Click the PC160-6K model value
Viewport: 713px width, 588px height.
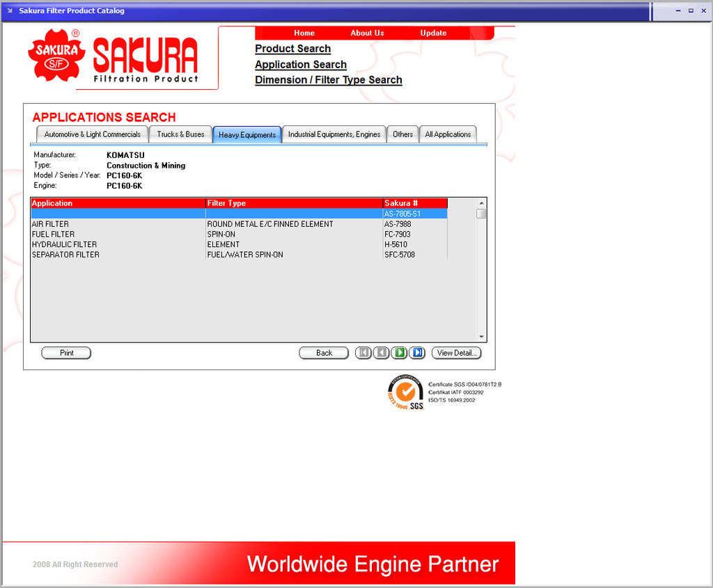pos(125,176)
